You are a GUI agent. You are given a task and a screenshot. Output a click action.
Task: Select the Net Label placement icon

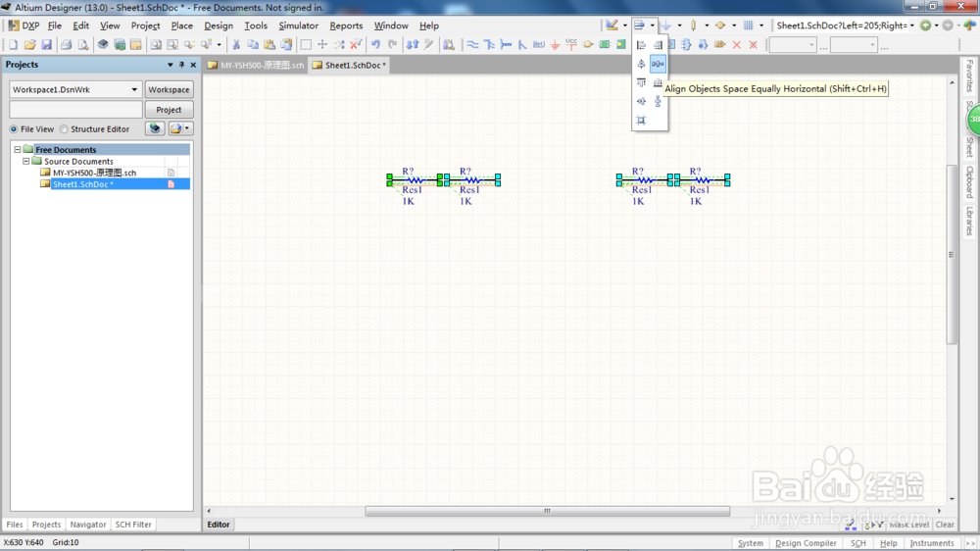point(539,45)
